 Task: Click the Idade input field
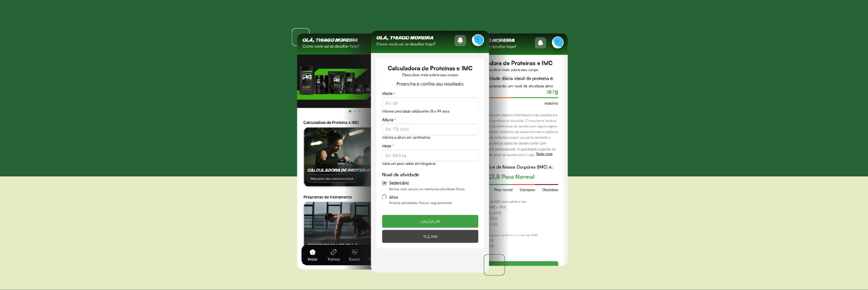pyautogui.click(x=429, y=103)
